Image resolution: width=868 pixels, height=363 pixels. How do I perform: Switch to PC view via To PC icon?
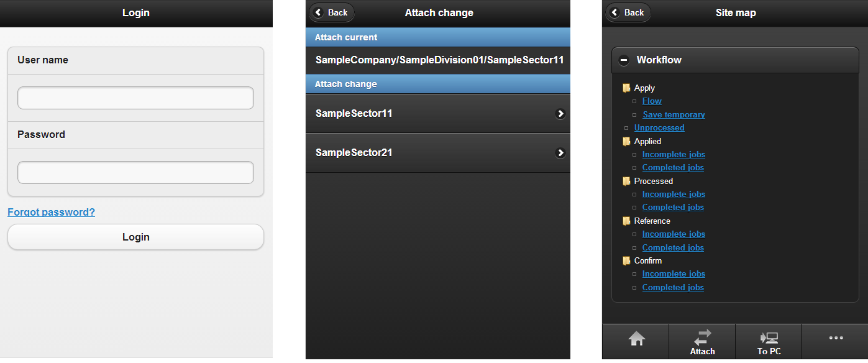coord(769,341)
